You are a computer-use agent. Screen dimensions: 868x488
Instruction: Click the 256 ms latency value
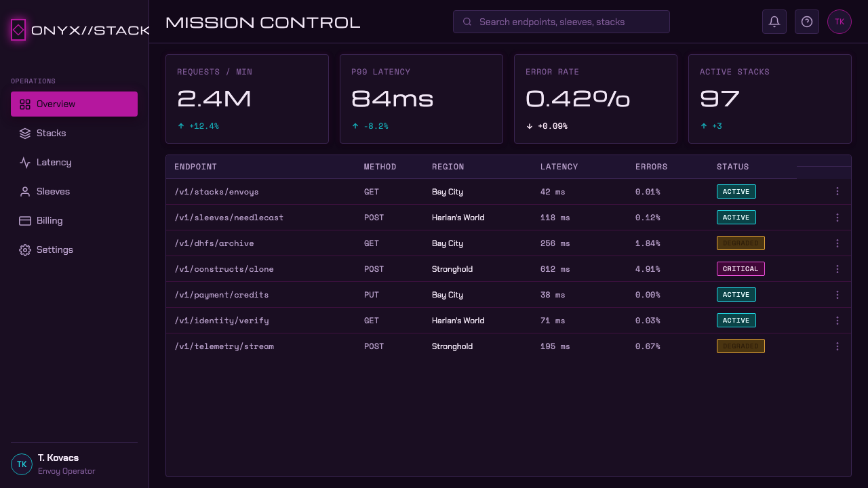(555, 243)
